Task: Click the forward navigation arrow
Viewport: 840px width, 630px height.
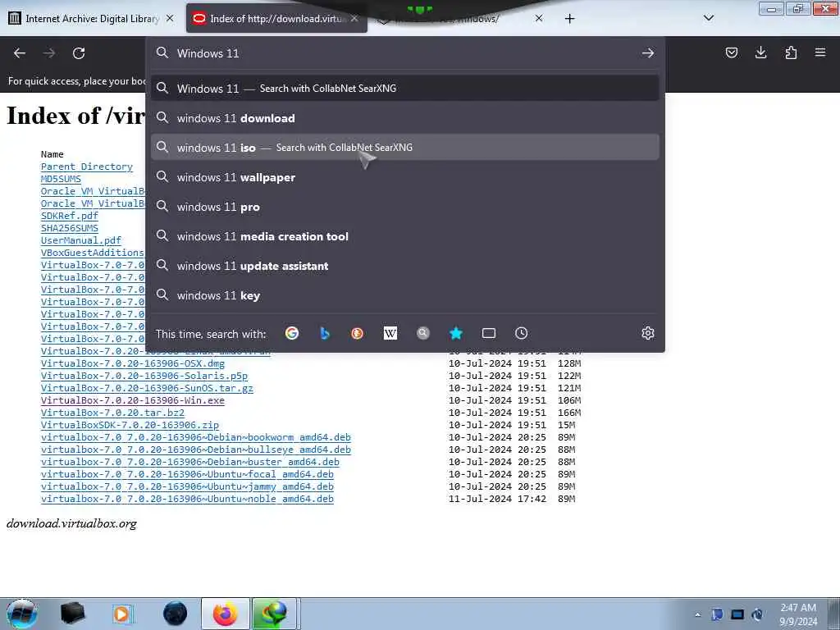Action: pyautogui.click(x=49, y=53)
